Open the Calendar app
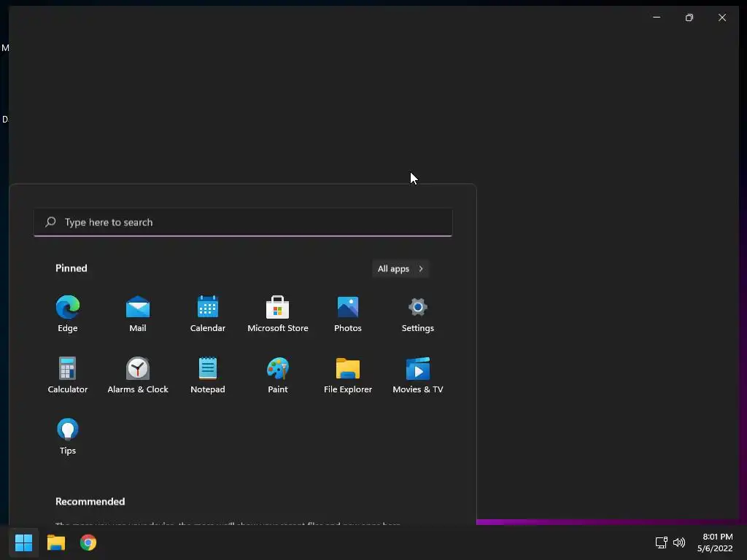The height and width of the screenshot is (560, 747). (x=208, y=314)
